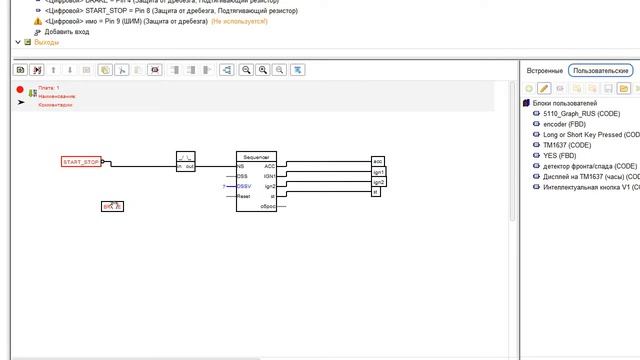Click the delete selected block icon
This screenshot has height=360, width=640.
pyautogui.click(x=155, y=70)
